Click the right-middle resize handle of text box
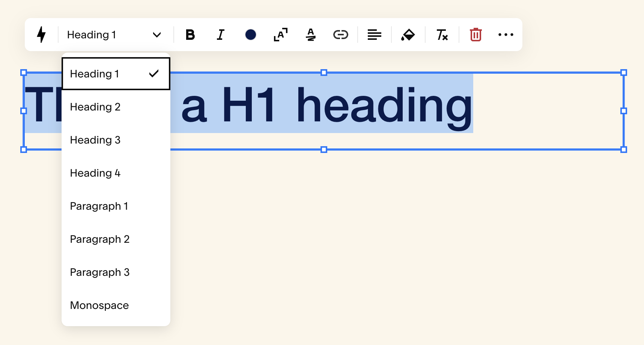The width and height of the screenshot is (644, 345). point(624,111)
